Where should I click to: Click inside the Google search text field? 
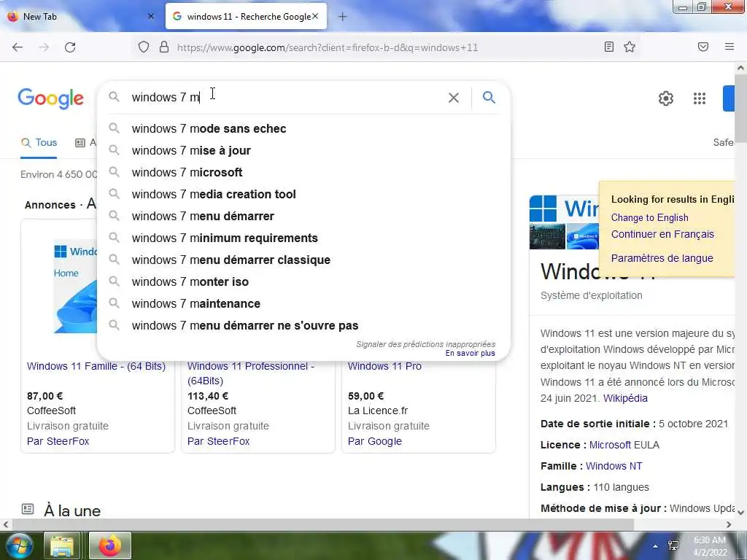(x=286, y=97)
